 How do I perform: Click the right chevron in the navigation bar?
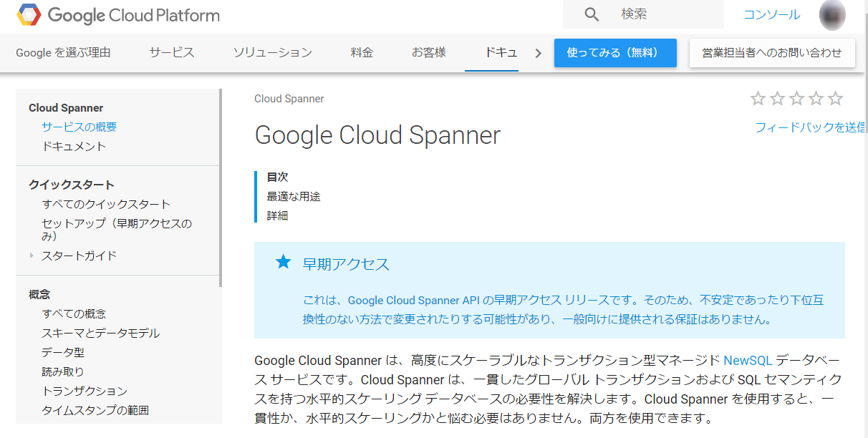537,52
